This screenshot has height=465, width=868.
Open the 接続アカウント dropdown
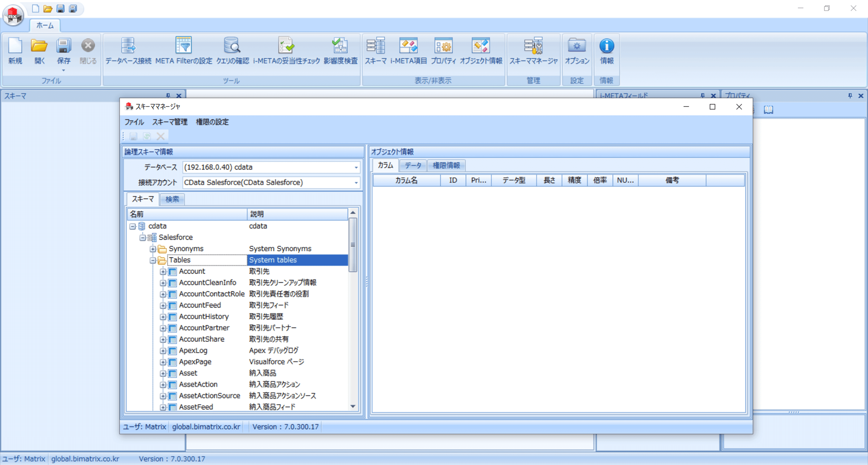356,182
